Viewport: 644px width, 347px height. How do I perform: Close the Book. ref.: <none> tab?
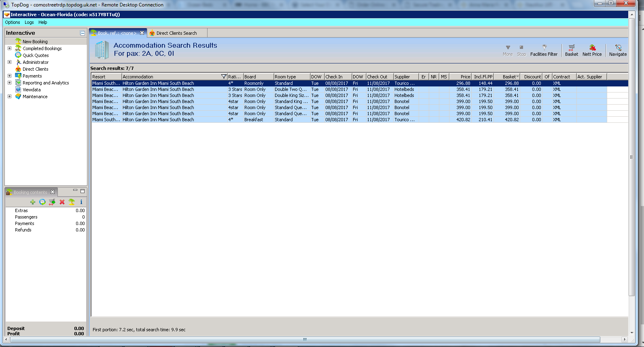(x=142, y=33)
